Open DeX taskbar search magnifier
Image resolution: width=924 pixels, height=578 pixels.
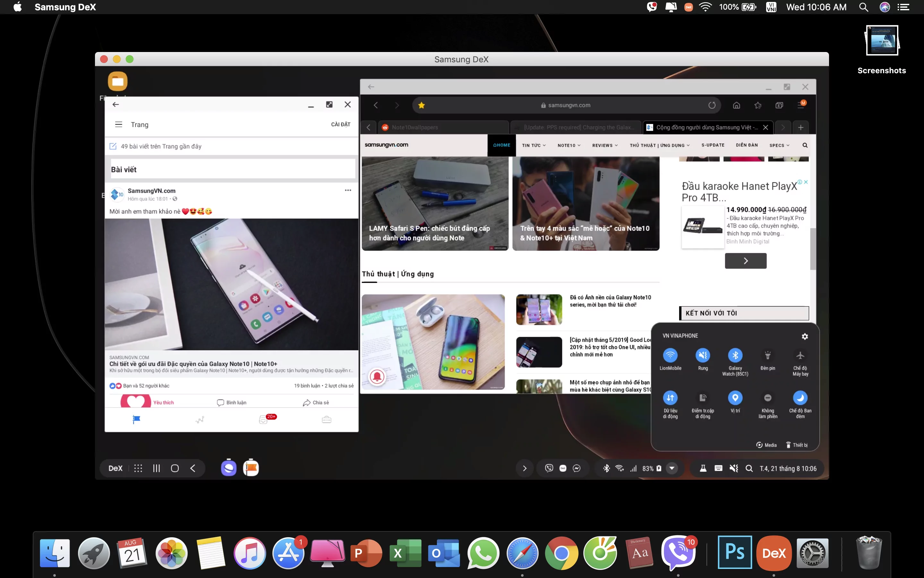coord(749,468)
